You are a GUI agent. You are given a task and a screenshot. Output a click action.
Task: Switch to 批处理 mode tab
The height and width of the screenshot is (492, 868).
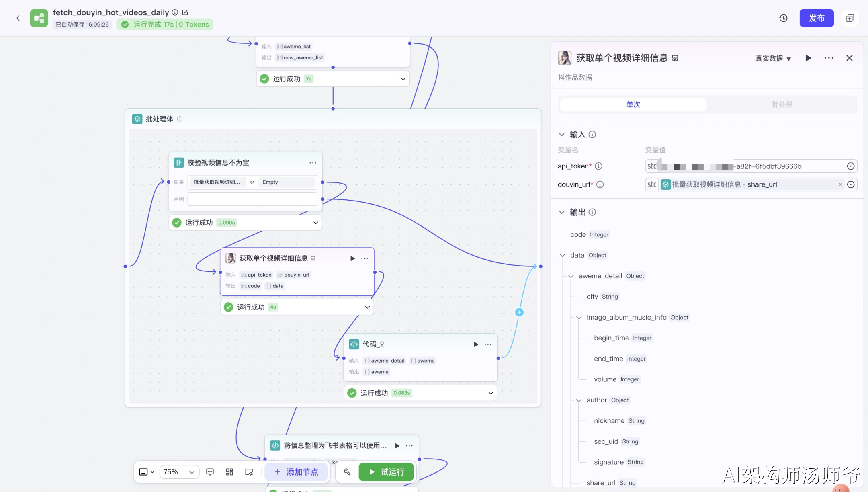click(x=782, y=105)
